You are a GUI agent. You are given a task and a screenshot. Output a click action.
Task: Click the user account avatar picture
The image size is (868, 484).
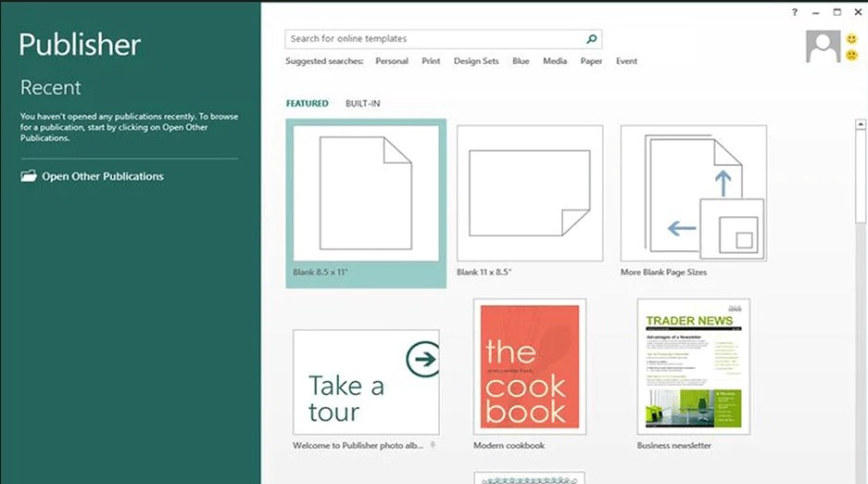(823, 46)
